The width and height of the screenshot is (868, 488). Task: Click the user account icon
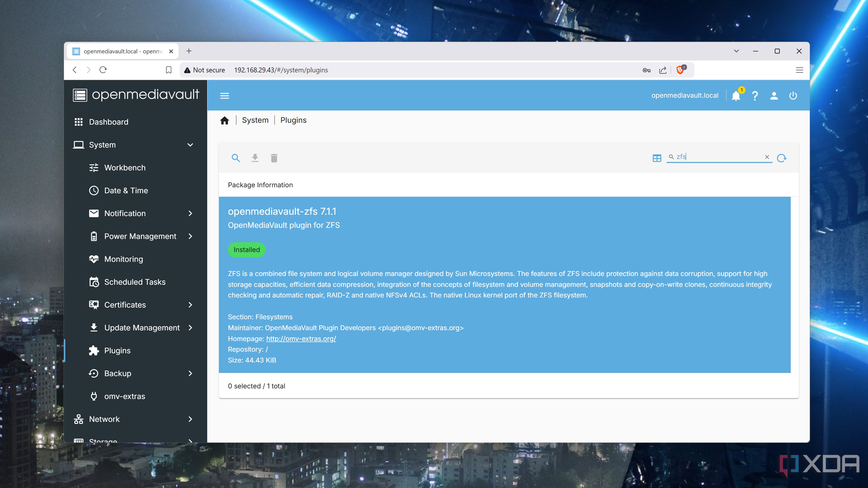(774, 96)
